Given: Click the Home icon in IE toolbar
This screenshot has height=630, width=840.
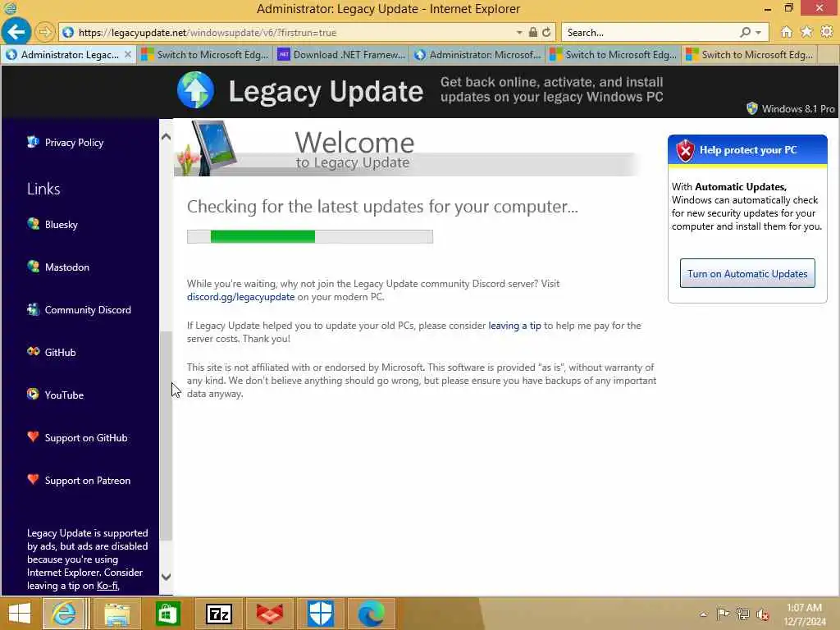Looking at the screenshot, I should (x=787, y=32).
